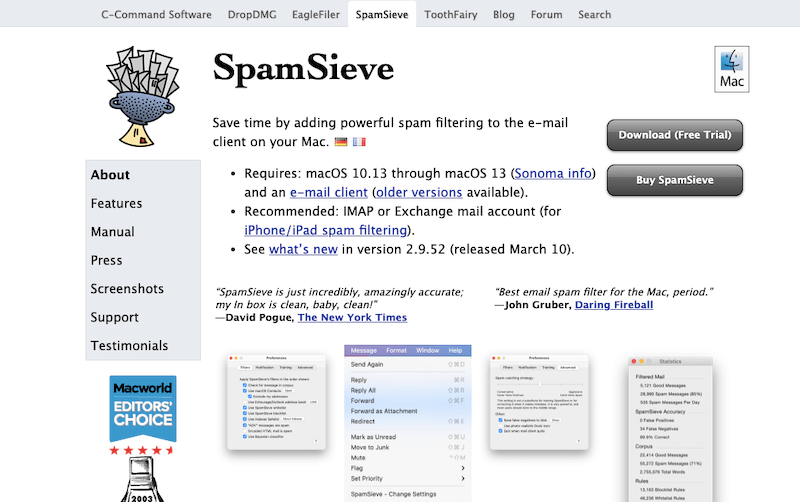
Task: Click Download (Free Trial) button
Action: 674,135
